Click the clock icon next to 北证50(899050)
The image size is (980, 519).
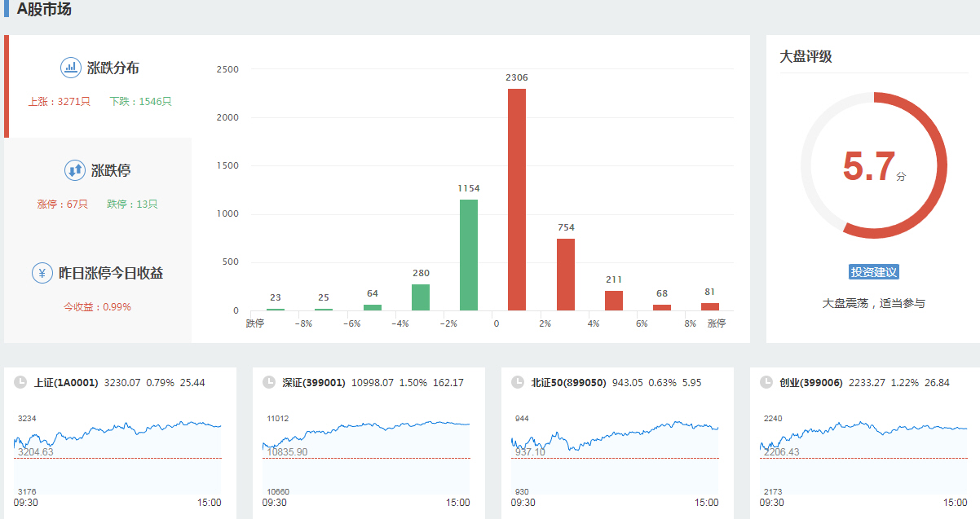(x=517, y=382)
